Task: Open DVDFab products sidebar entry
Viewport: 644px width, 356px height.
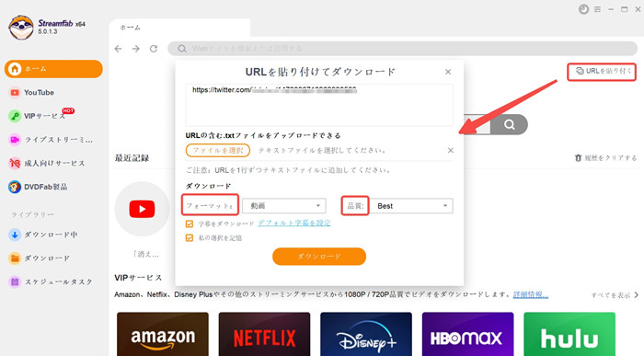Action: (x=38, y=188)
